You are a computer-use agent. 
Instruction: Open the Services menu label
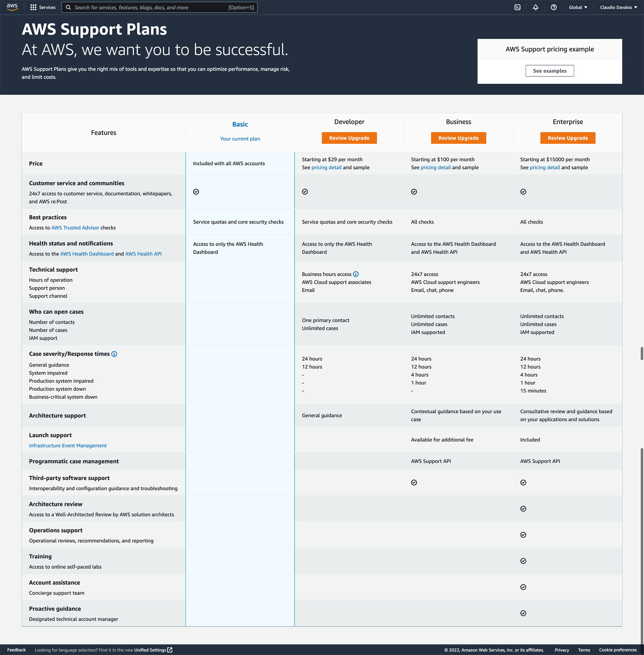pos(47,7)
